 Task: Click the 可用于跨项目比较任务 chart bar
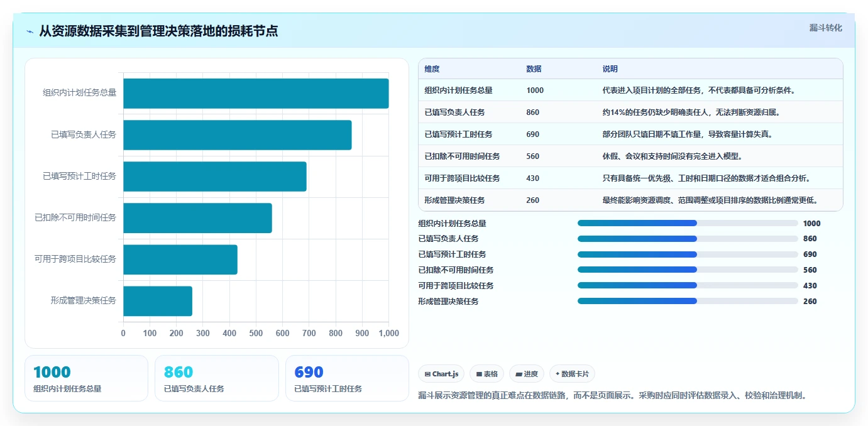[180, 259]
